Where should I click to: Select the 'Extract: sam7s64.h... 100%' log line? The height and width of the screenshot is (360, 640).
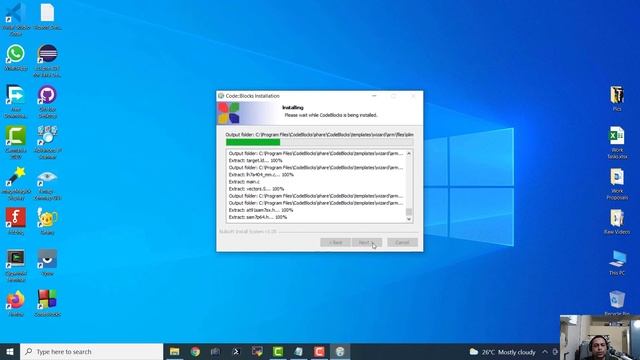point(258,217)
